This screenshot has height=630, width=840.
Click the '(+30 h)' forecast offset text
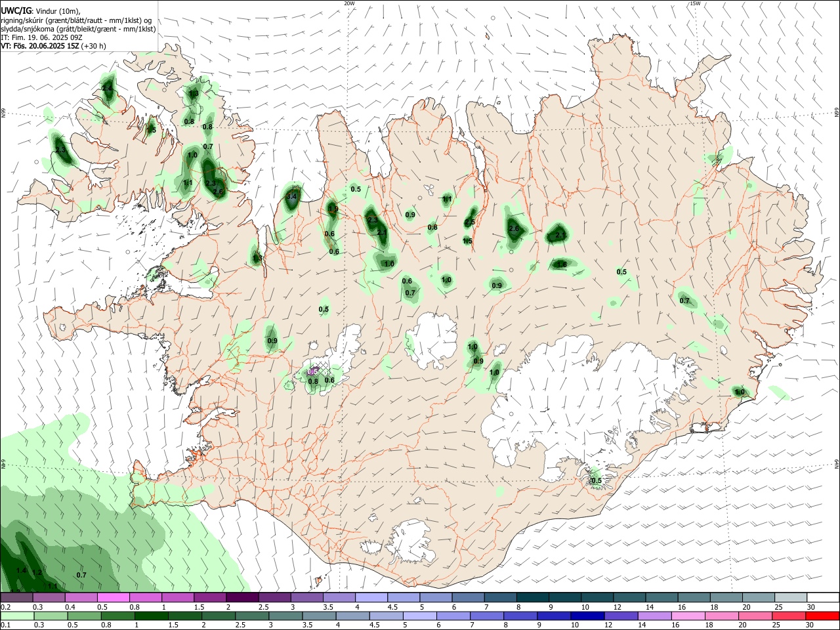[x=94, y=46]
